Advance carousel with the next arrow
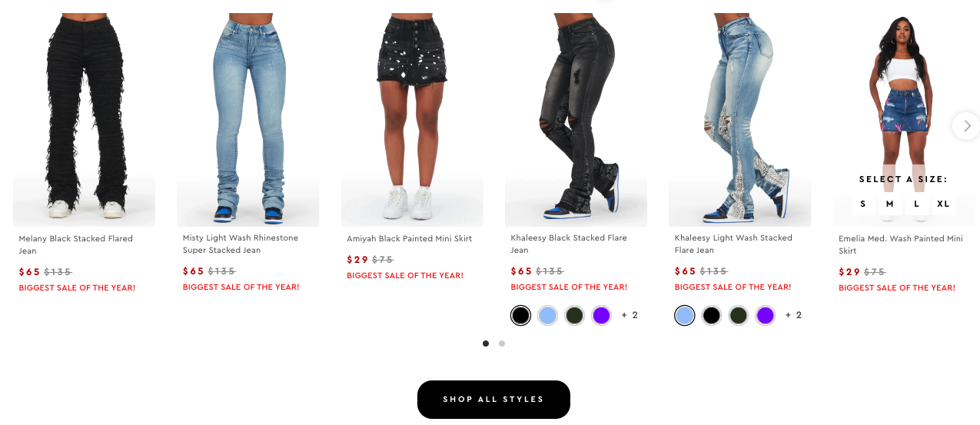Screen dimensions: 980x425 [x=966, y=125]
